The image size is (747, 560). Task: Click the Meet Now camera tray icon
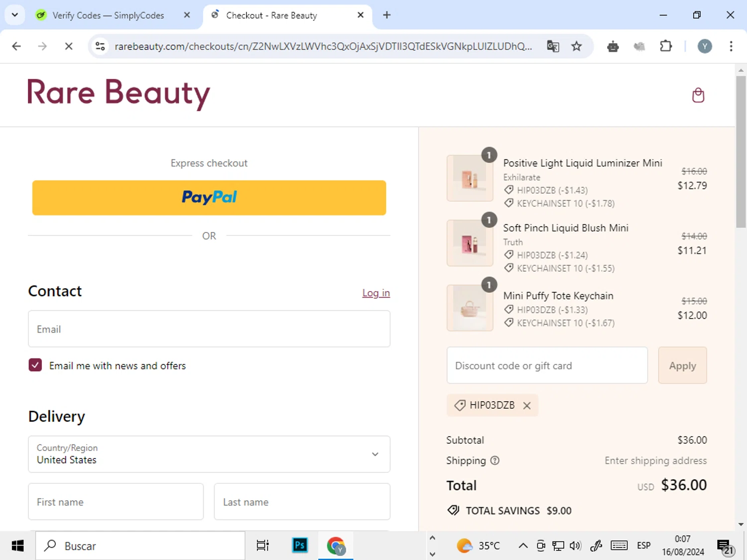(541, 546)
